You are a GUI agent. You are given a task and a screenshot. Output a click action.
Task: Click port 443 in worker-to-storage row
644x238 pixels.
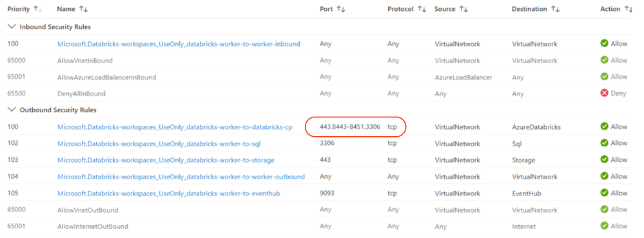[325, 160]
